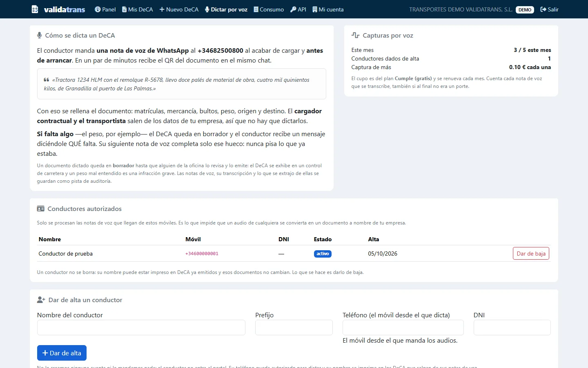
Task: Click the '0.10 € cada una' value
Action: click(530, 67)
